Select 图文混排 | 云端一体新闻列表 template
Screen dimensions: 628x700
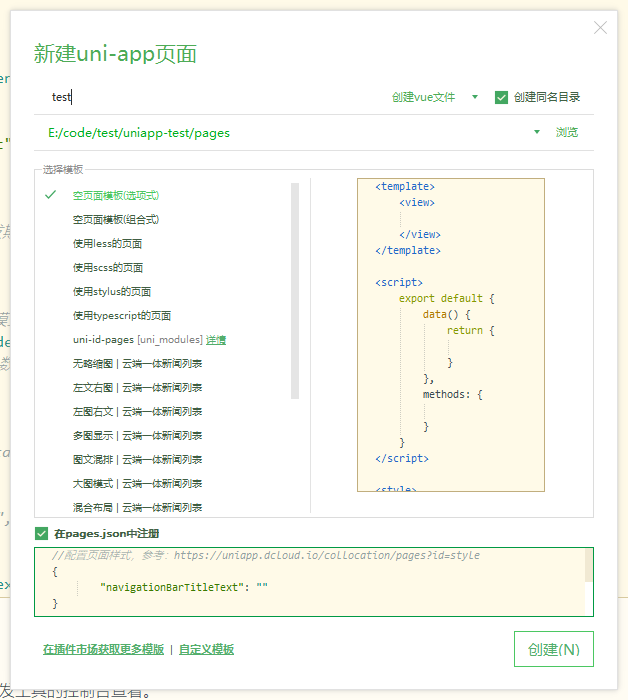[x=137, y=460]
